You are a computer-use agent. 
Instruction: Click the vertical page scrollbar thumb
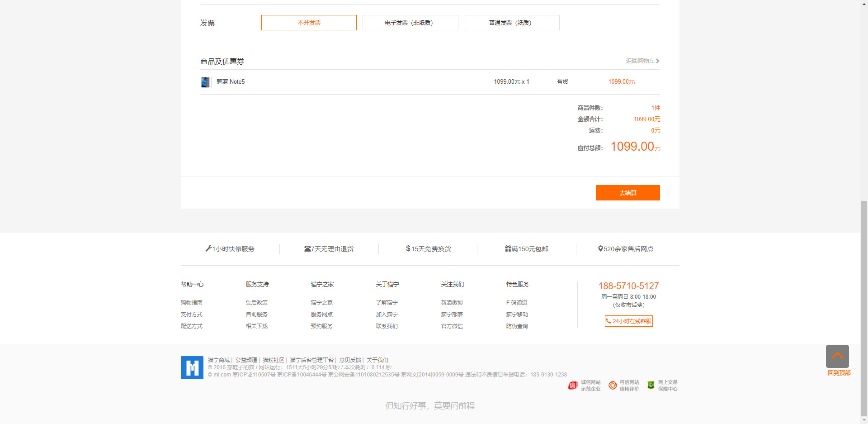864,308
